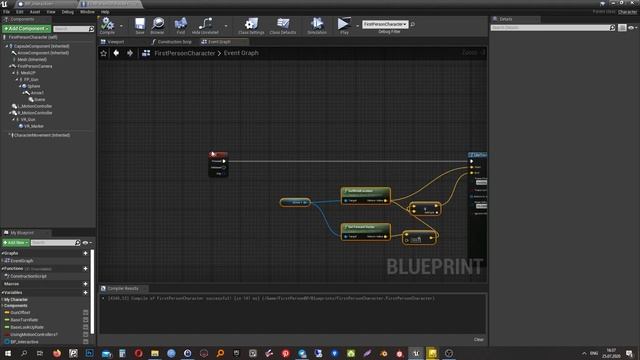The width and height of the screenshot is (640, 360).
Task: Open Firefox from the taskbar
Action: click(x=57, y=353)
